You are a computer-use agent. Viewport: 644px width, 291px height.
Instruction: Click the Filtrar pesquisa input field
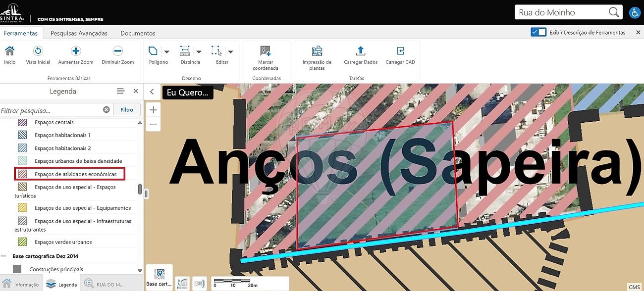(x=50, y=110)
